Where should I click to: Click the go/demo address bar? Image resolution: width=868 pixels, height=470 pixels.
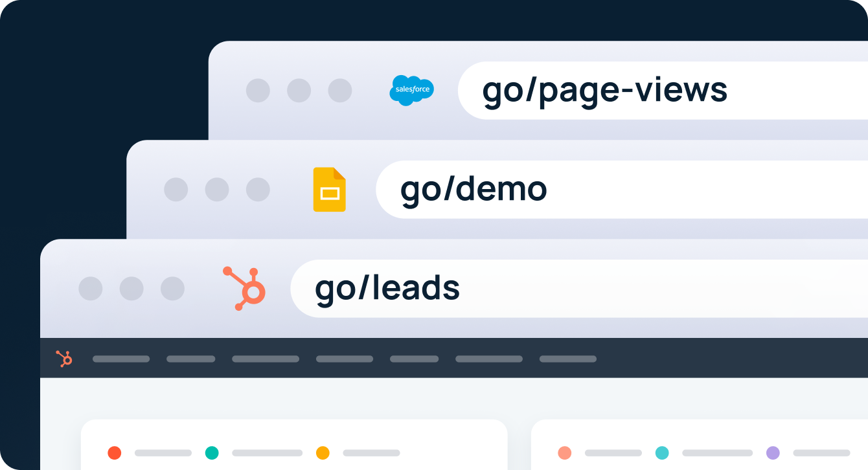[622, 190]
